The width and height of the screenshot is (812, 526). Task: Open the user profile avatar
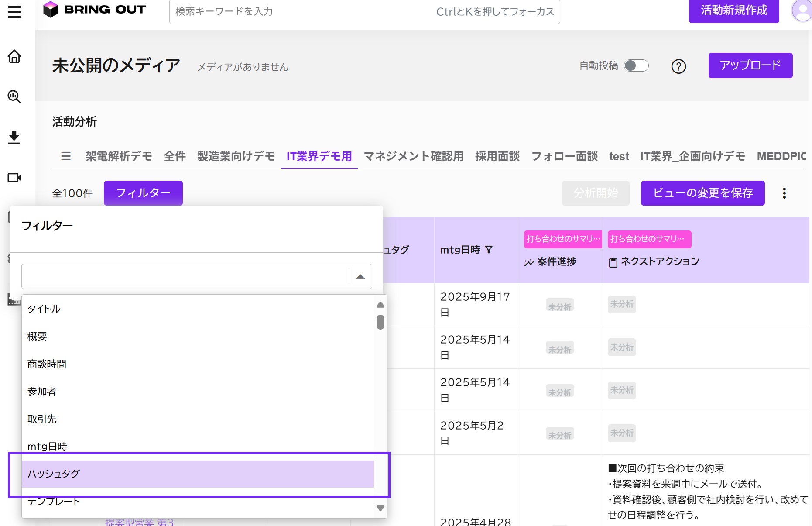(x=802, y=11)
